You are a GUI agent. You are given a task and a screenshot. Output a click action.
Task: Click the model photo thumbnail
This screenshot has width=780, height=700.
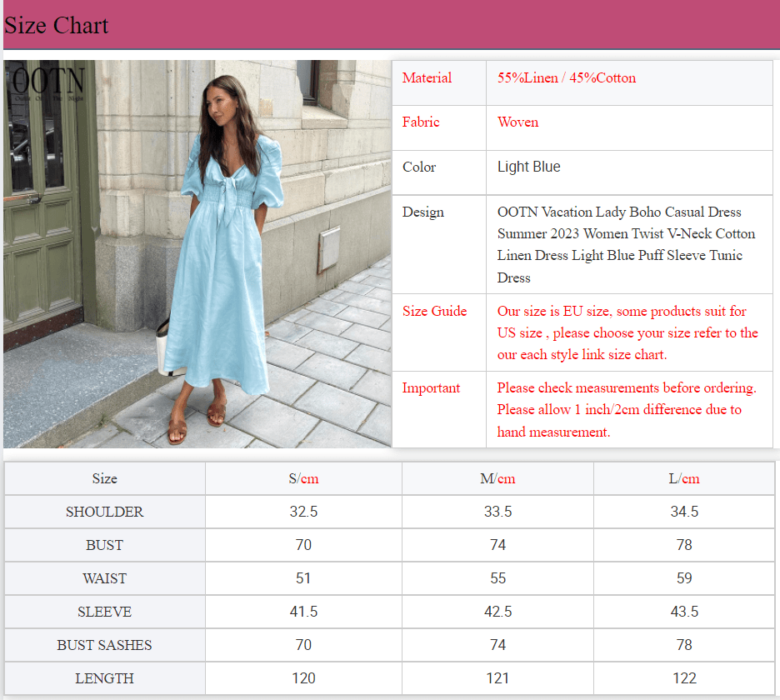[x=197, y=255]
